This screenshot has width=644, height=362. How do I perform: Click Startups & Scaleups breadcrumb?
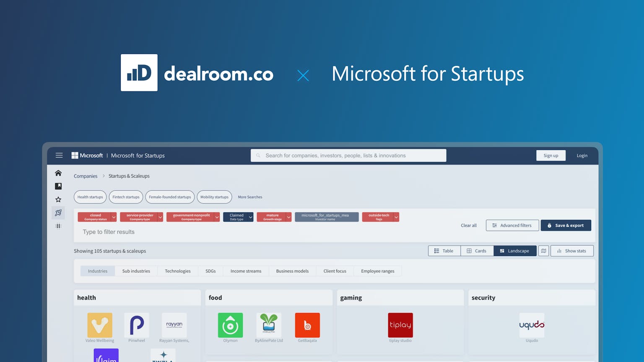click(x=129, y=176)
